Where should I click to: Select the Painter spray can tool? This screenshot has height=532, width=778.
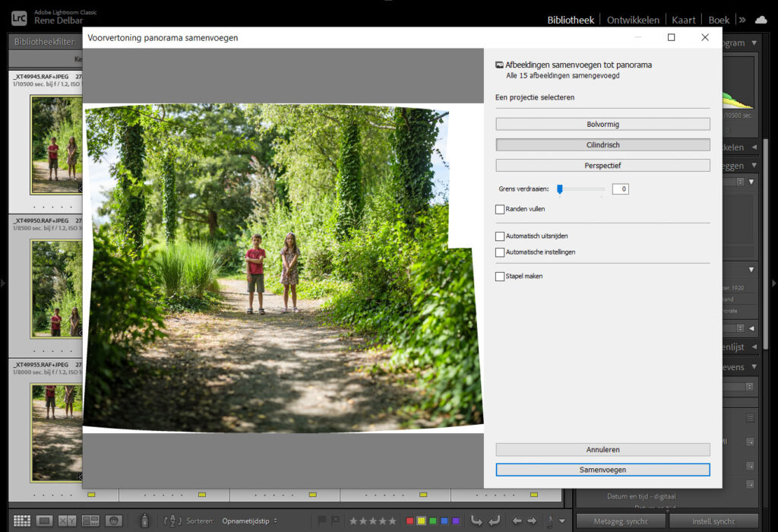tap(145, 520)
